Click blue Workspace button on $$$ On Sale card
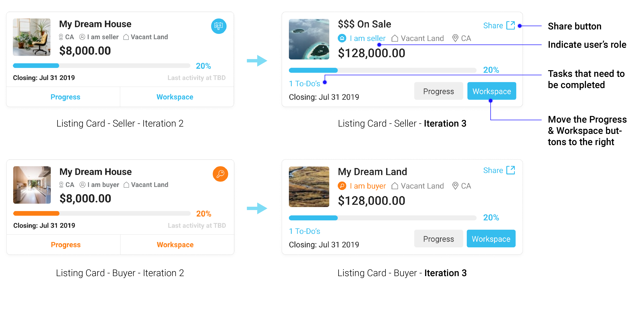 (492, 91)
